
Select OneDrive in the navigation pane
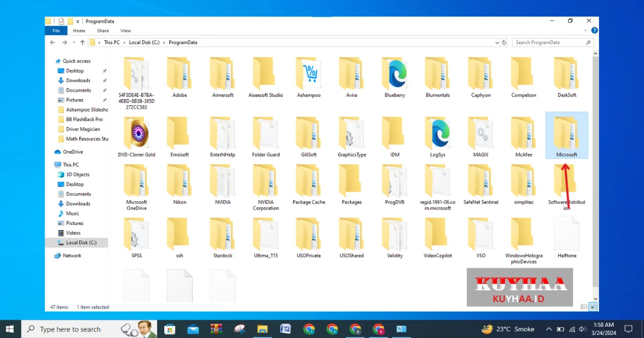pos(72,152)
